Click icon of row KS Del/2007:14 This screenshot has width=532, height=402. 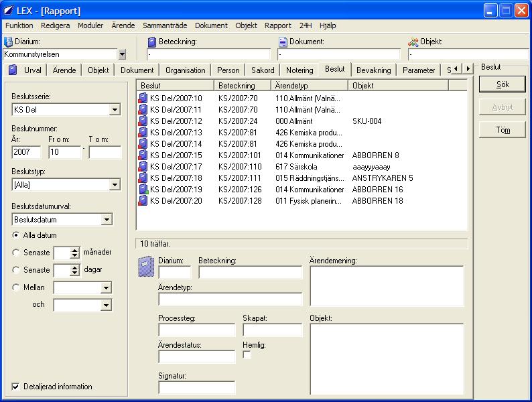pyautogui.click(x=143, y=143)
